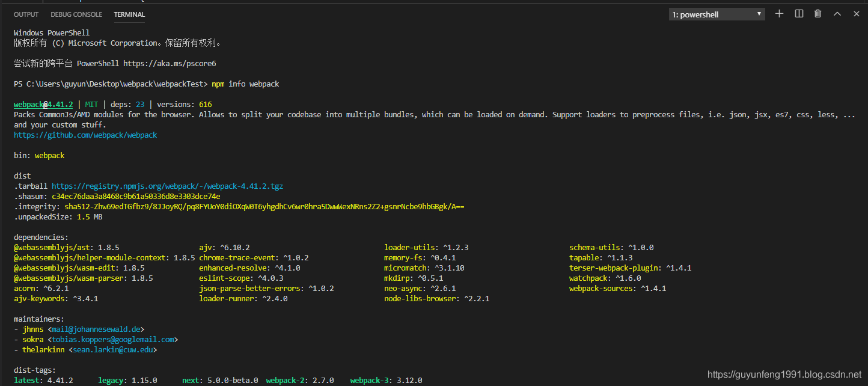This screenshot has height=386, width=868.
Task: Click the 'dependencies:' heading
Action: coord(41,237)
